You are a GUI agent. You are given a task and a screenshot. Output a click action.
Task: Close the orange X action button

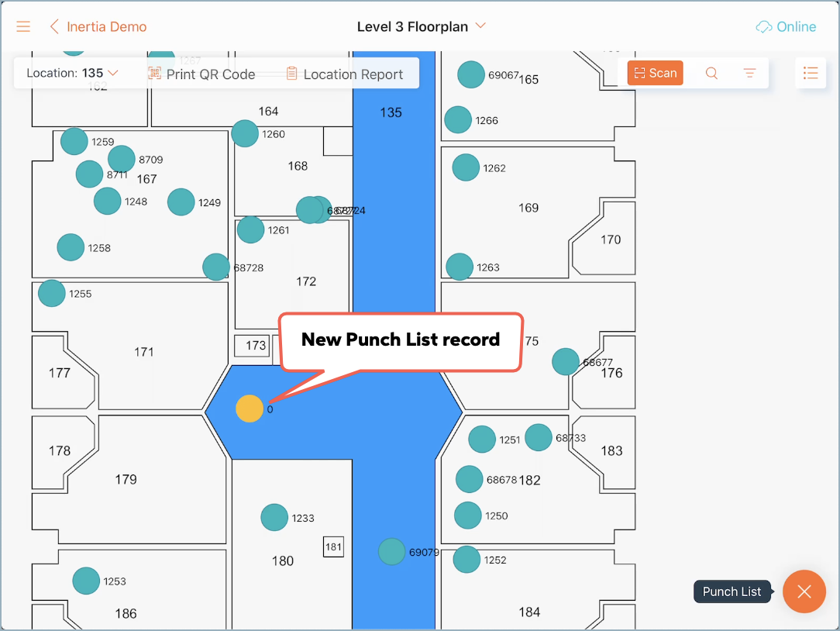pos(804,591)
